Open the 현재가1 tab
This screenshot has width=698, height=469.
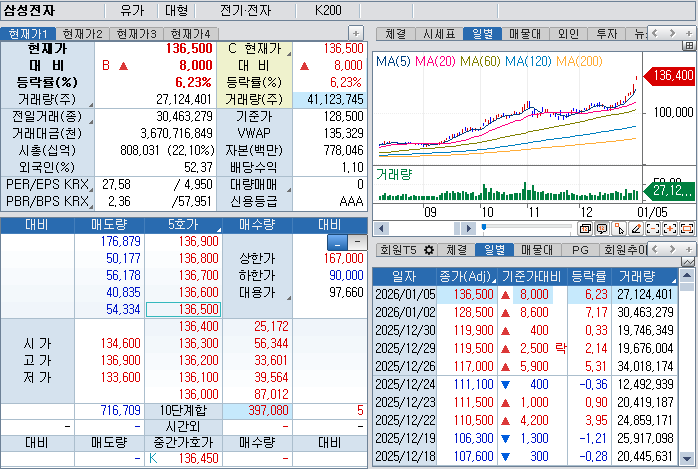point(28,34)
